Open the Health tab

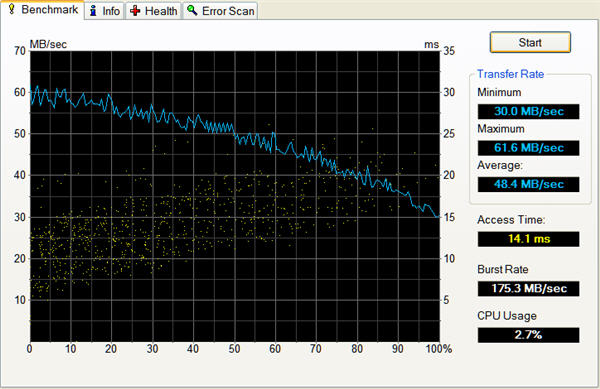pos(153,11)
